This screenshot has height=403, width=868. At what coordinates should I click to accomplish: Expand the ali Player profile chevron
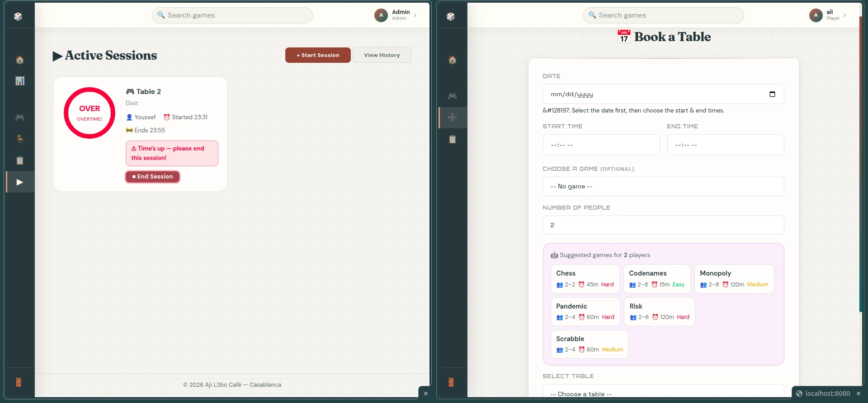coord(845,15)
